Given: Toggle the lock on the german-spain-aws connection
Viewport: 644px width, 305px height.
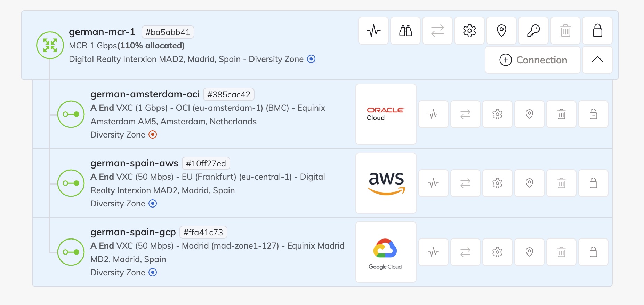Looking at the screenshot, I should point(593,183).
